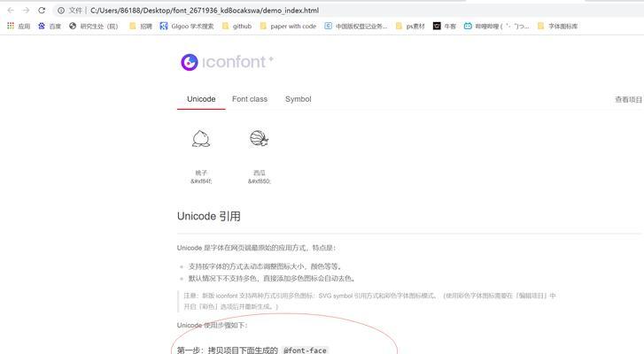
Task: Open the 哔哩哔哩 bookmark
Action: (x=497, y=27)
